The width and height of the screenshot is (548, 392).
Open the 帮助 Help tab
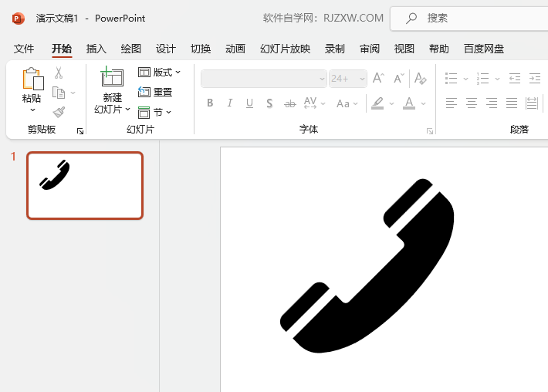439,49
